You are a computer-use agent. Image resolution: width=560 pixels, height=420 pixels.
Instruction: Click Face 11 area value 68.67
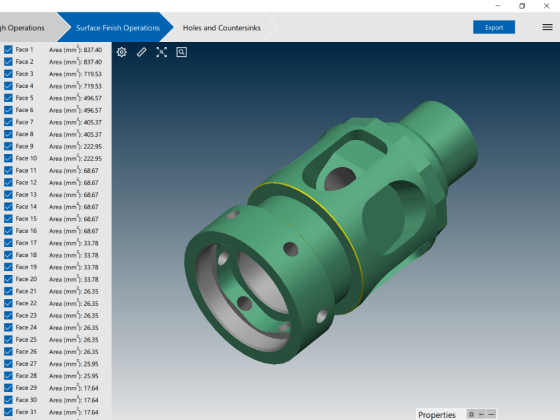tap(91, 171)
